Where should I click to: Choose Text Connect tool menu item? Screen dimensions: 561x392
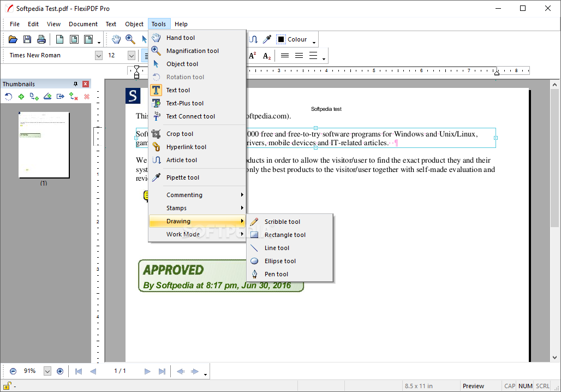[197, 116]
